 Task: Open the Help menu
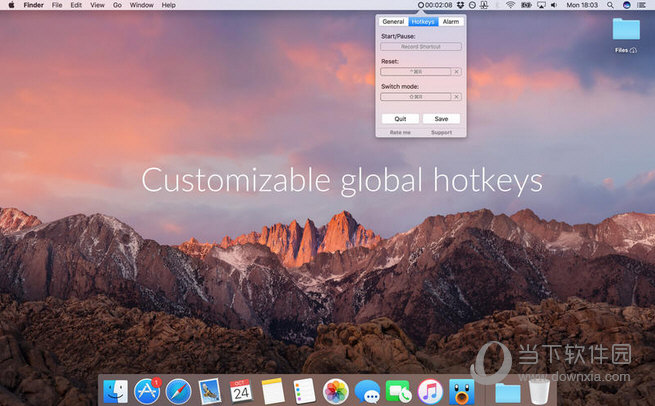point(168,5)
